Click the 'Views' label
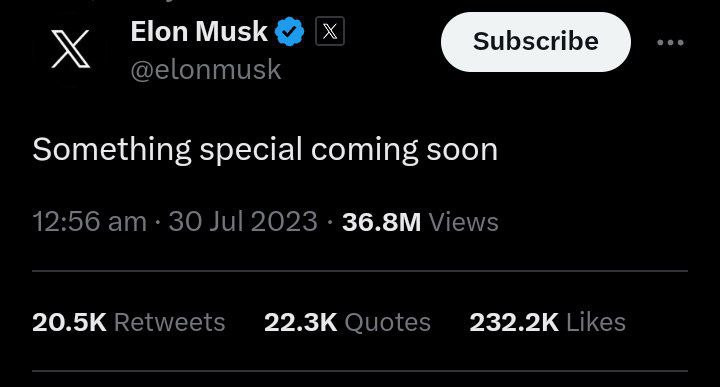The width and height of the screenshot is (720, 387). [463, 222]
